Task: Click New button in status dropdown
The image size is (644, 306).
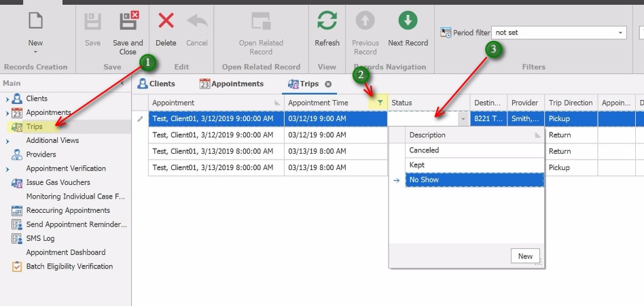Action: (x=525, y=256)
